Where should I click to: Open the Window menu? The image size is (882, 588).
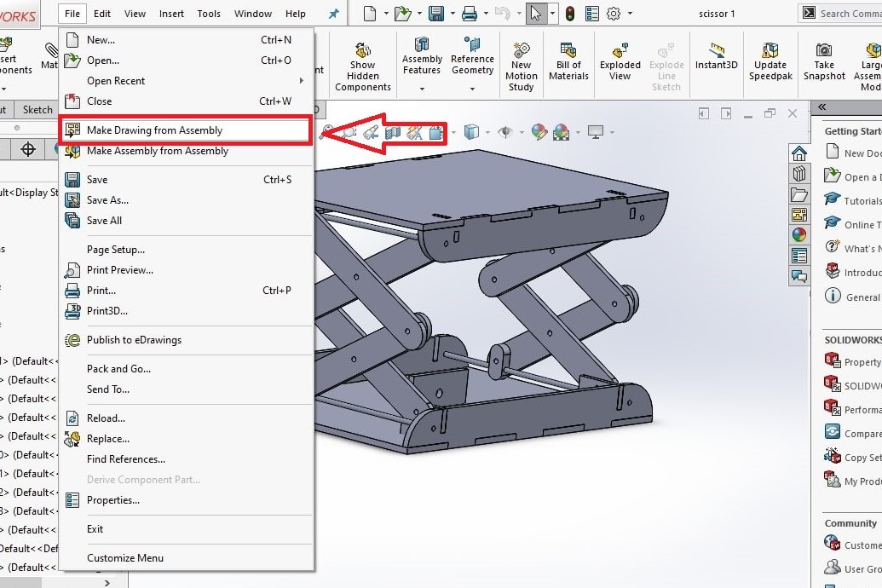click(253, 14)
